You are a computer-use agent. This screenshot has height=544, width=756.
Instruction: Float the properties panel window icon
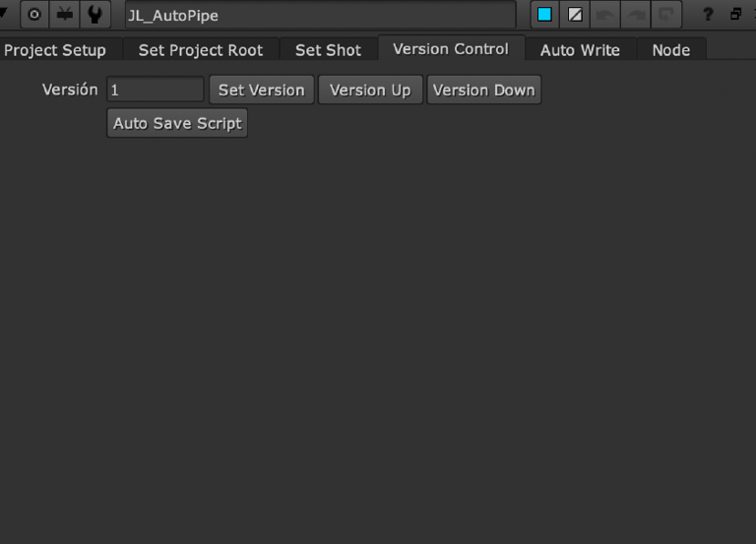click(735, 14)
